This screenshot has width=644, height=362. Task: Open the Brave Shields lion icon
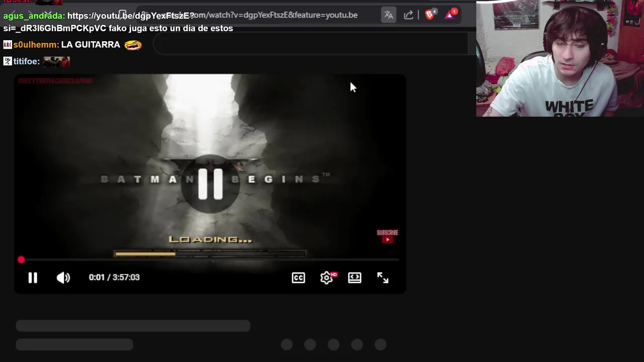[x=430, y=15]
